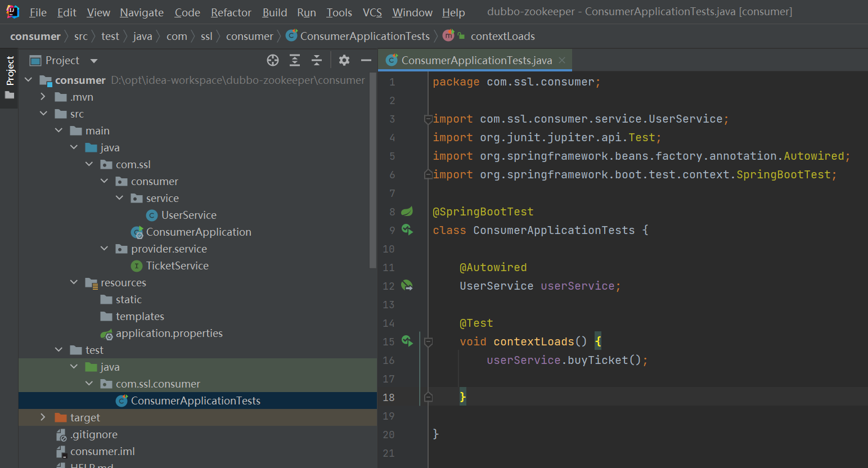Toggle the Project tool window sidebar button
868x468 pixels.
[10, 77]
